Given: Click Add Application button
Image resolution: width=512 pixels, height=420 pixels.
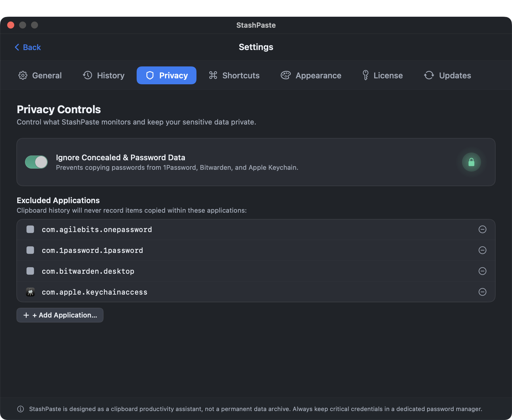Looking at the screenshot, I should tap(60, 315).
